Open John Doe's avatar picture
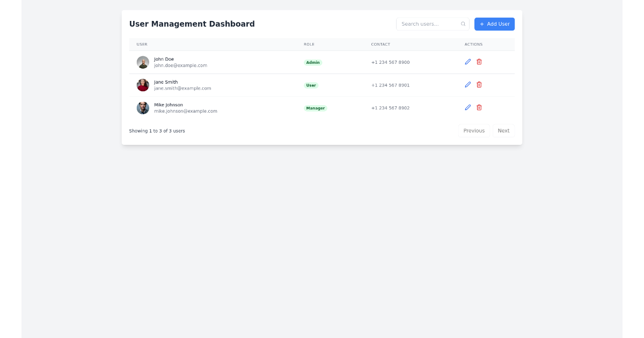 (x=143, y=62)
